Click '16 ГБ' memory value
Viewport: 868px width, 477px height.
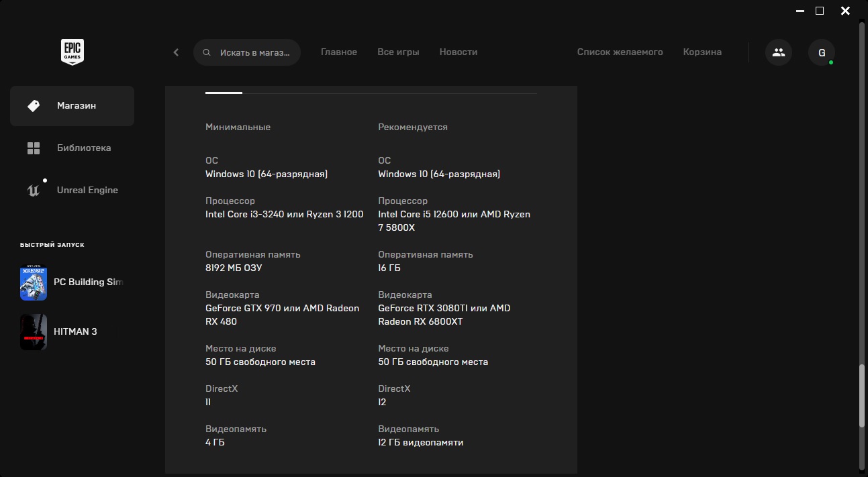tap(389, 268)
